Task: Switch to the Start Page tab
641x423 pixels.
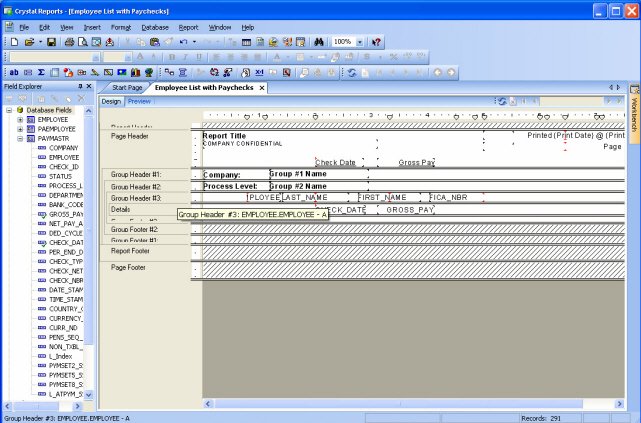Action: pos(127,87)
